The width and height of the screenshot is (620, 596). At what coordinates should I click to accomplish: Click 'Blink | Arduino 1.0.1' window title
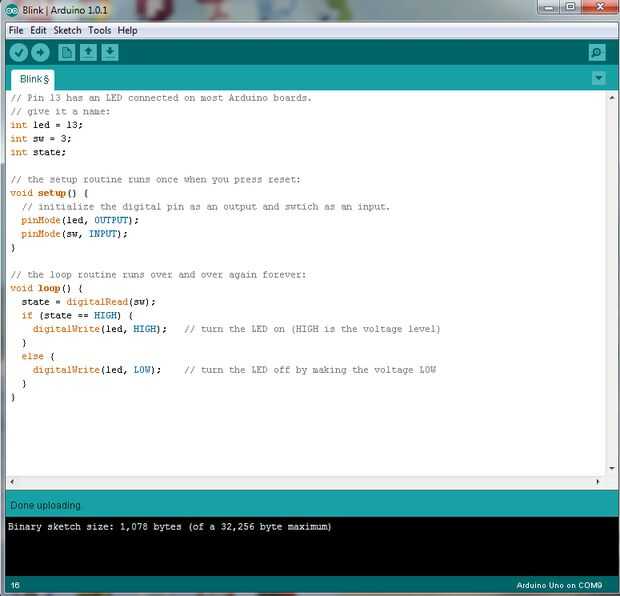tap(65, 10)
